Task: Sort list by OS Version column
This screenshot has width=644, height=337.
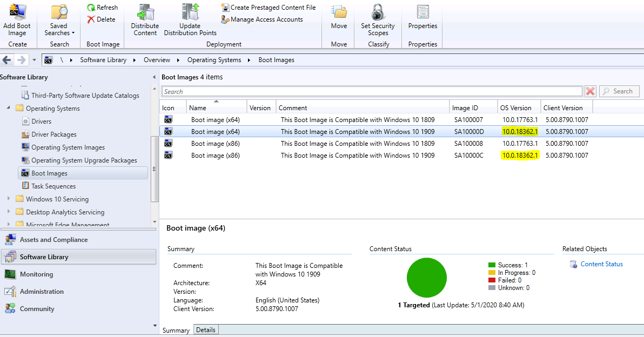Action: click(x=515, y=108)
